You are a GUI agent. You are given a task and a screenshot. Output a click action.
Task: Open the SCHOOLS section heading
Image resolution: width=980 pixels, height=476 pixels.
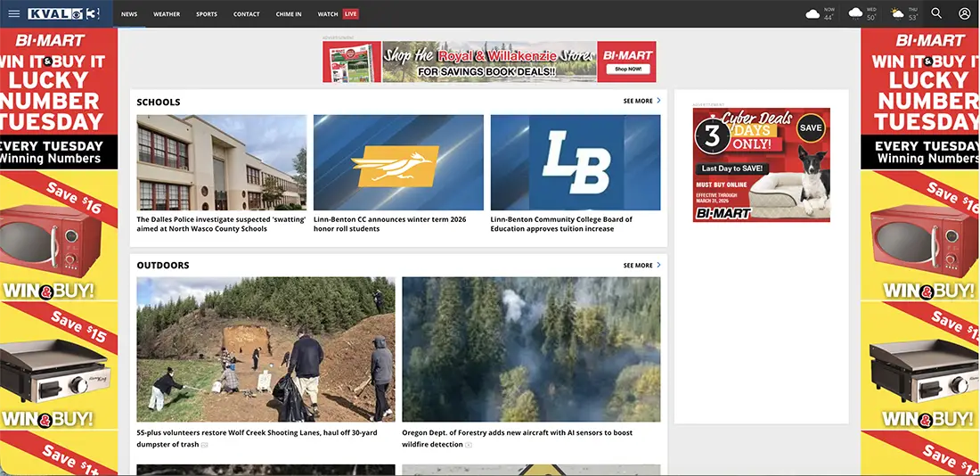[158, 102]
